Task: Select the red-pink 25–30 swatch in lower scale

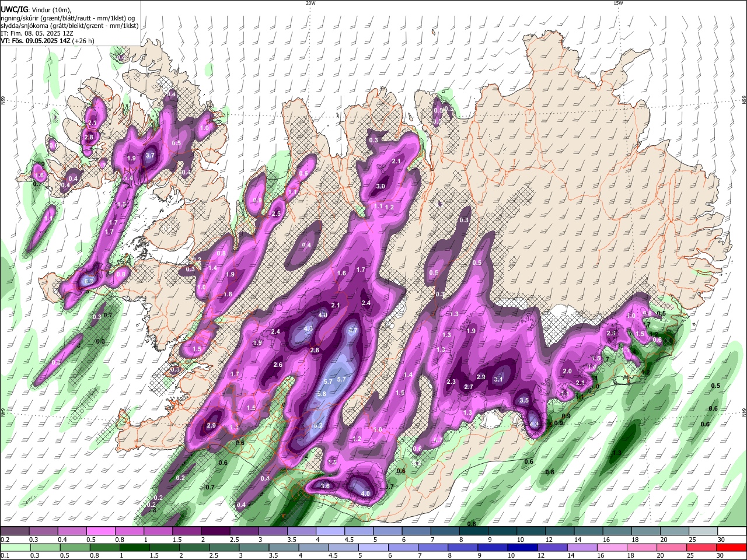Action: tap(703, 547)
